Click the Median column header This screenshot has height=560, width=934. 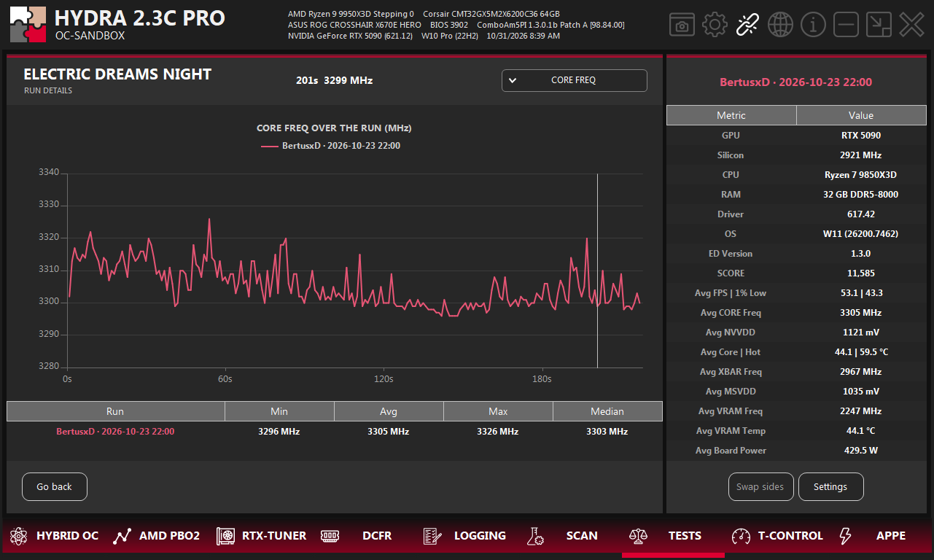tap(607, 411)
